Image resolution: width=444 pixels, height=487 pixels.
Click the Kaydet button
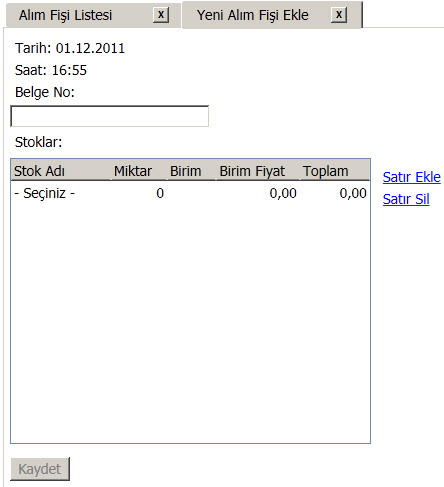point(40,469)
